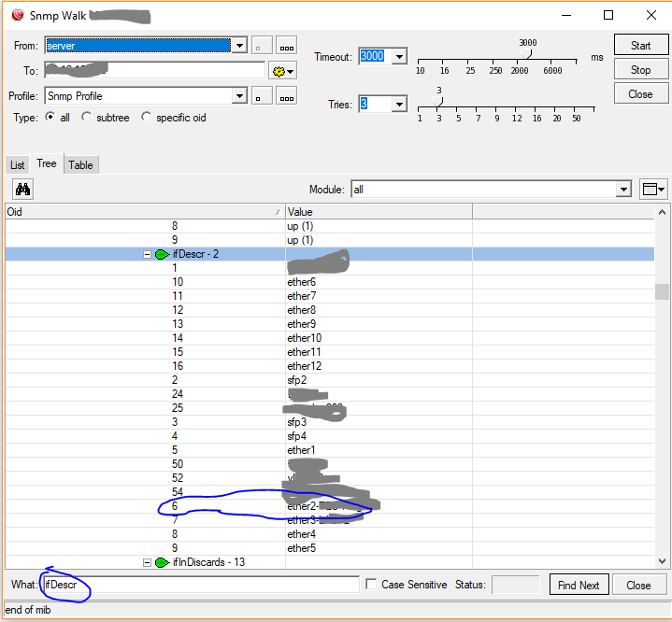Viewport: 672px width, 622px height.
Task: Click the Value column header
Action: [379, 212]
